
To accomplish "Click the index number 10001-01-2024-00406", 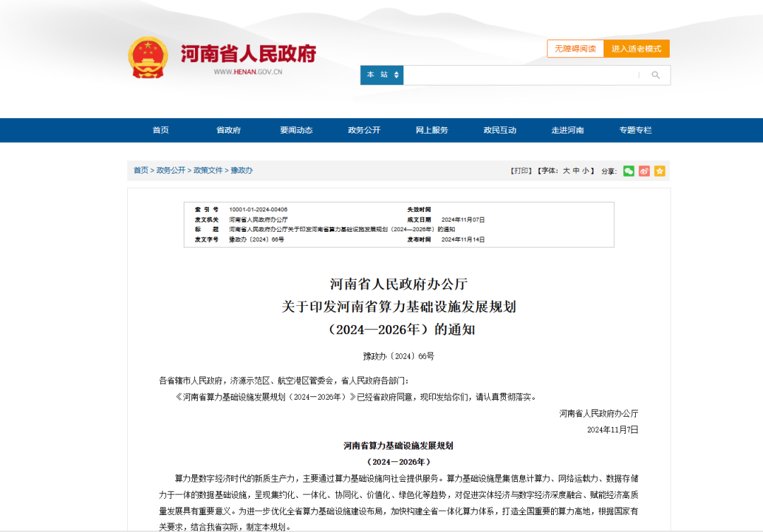I will click(259, 210).
